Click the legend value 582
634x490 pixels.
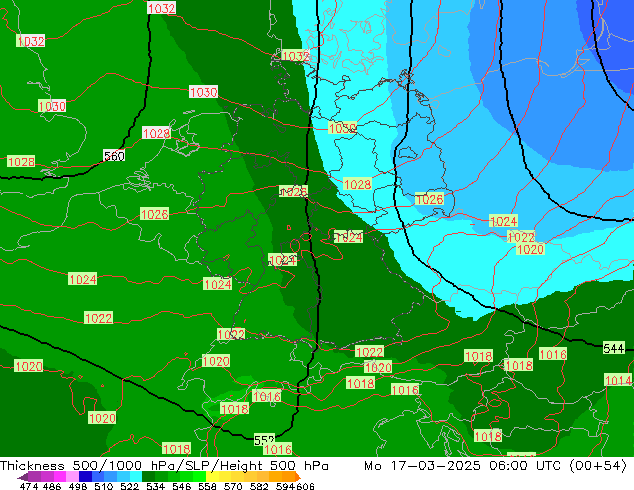(x=259, y=486)
